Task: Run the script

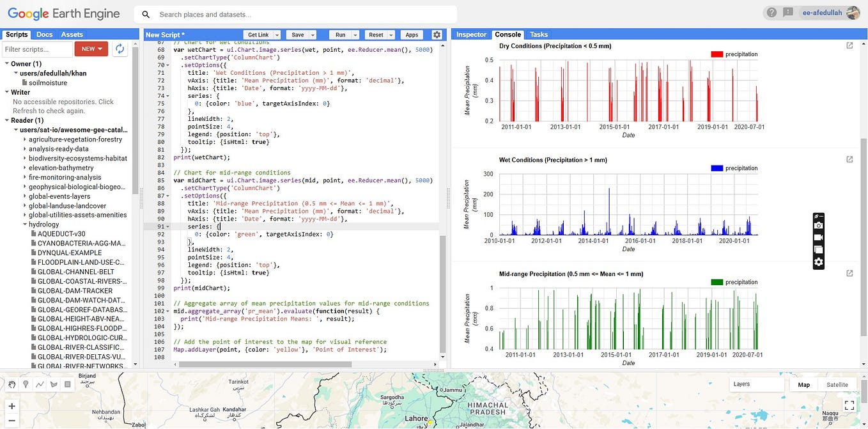Action: (341, 35)
